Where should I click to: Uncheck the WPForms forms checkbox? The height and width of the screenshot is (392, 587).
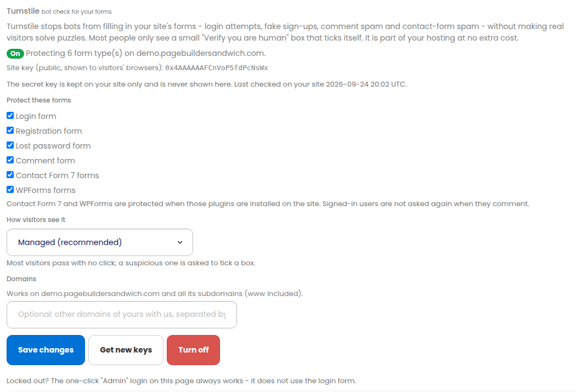point(10,190)
